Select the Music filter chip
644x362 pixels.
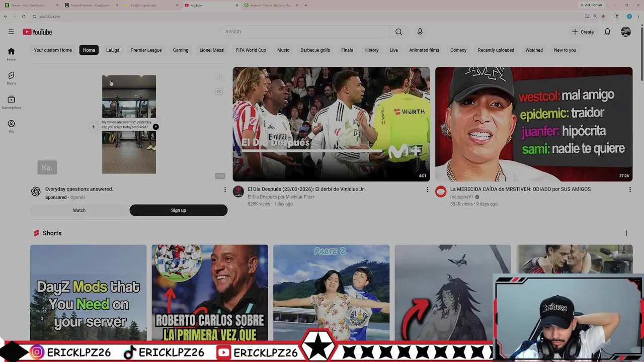coord(283,50)
